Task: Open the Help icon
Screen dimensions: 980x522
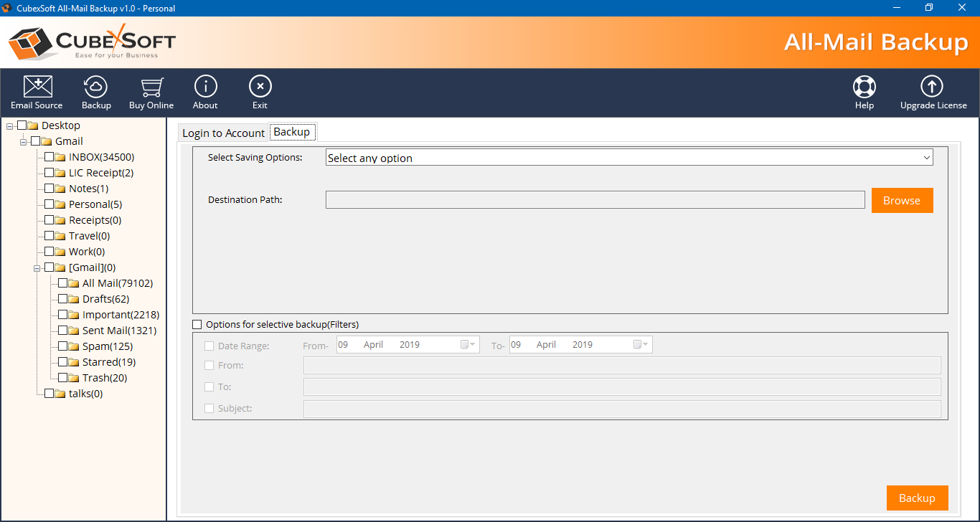Action: (864, 91)
